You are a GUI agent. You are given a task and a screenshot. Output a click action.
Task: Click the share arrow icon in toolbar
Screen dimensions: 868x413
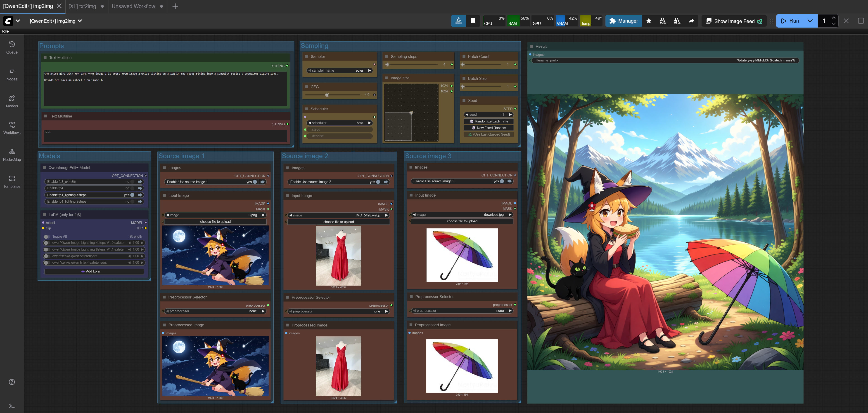[691, 21]
